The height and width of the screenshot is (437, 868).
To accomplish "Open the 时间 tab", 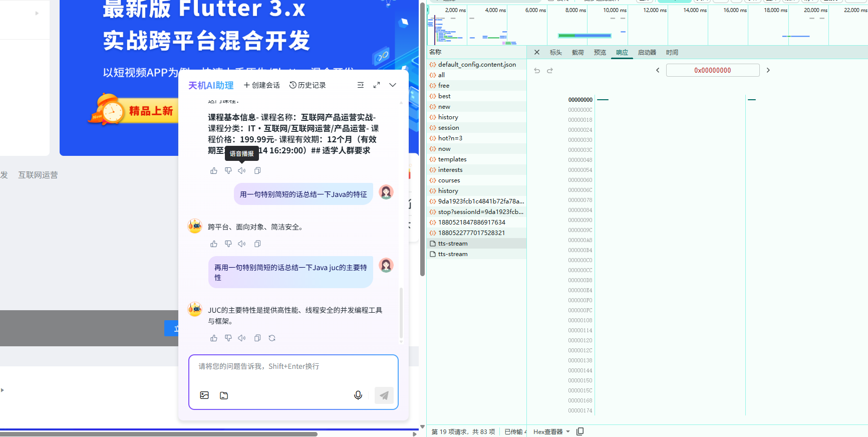I will 672,52.
